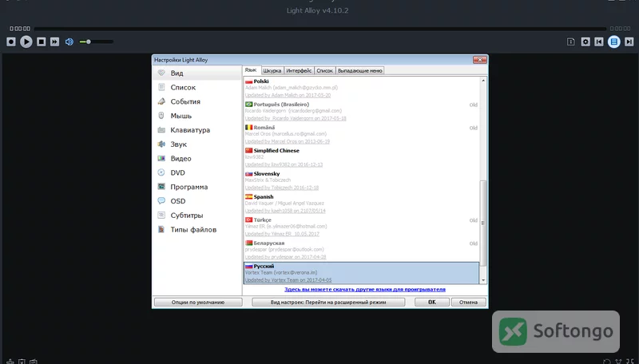
Task: Select the Türkçe language entry
Action: click(x=362, y=227)
